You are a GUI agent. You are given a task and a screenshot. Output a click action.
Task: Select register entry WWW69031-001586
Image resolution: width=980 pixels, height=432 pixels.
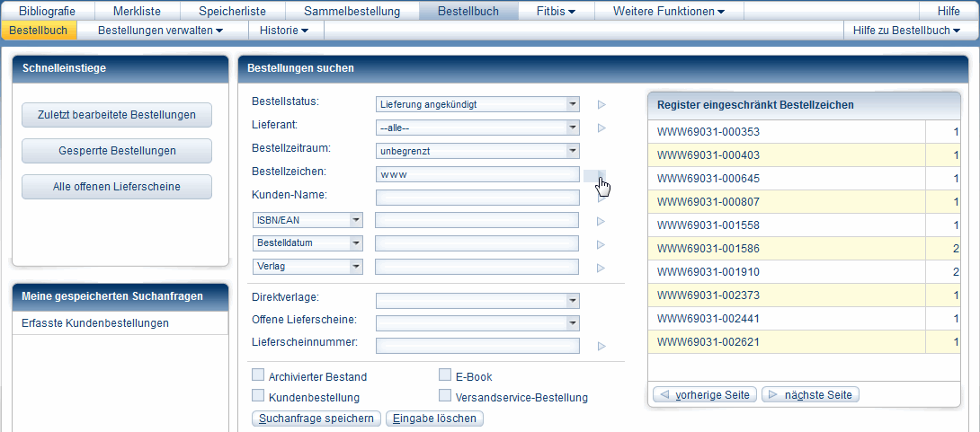point(708,248)
